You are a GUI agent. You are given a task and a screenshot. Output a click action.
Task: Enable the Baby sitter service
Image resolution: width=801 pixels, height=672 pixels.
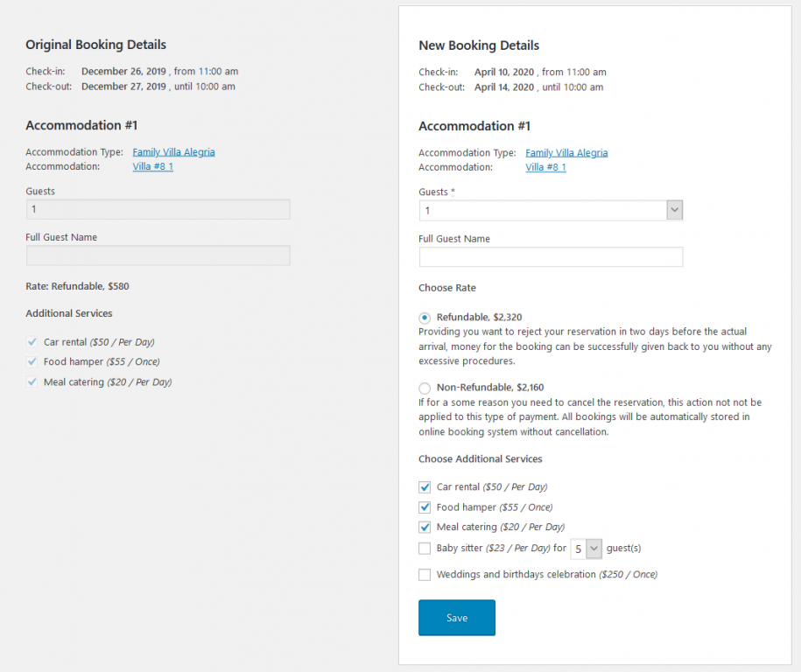(x=425, y=549)
